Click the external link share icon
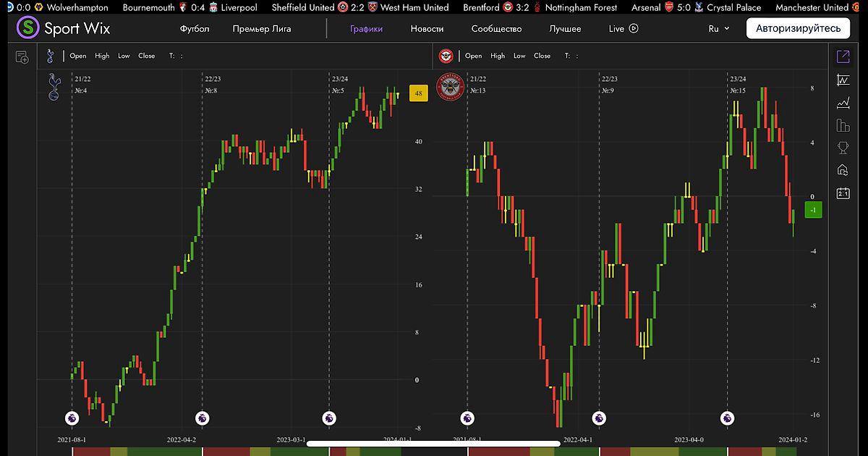868x456 pixels. click(x=843, y=56)
